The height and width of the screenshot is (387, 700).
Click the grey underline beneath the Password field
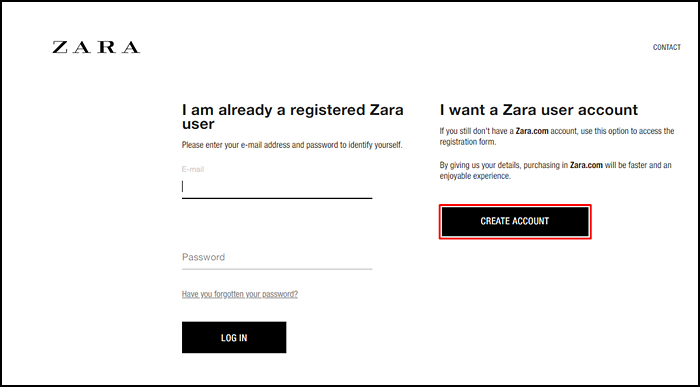point(277,269)
